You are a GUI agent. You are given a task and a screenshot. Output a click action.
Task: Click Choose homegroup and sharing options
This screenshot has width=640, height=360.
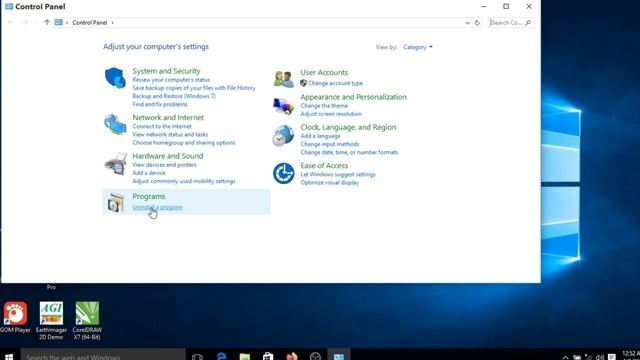click(184, 143)
